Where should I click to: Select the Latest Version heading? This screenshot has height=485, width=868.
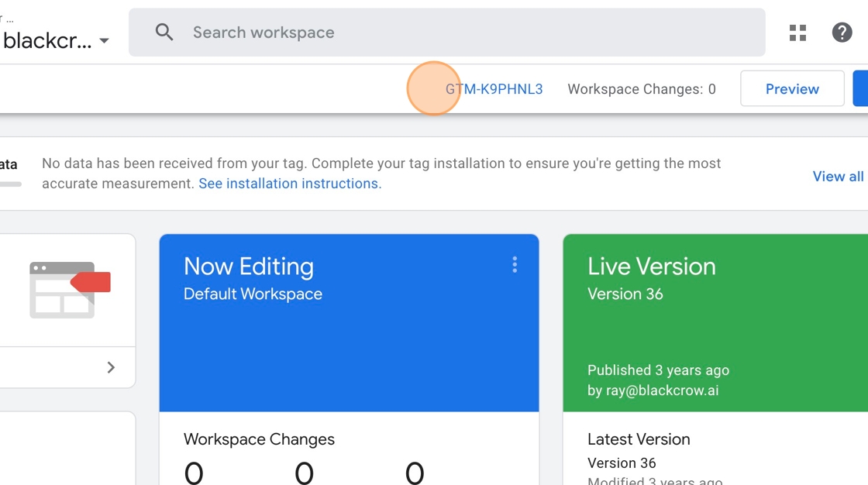tap(638, 439)
